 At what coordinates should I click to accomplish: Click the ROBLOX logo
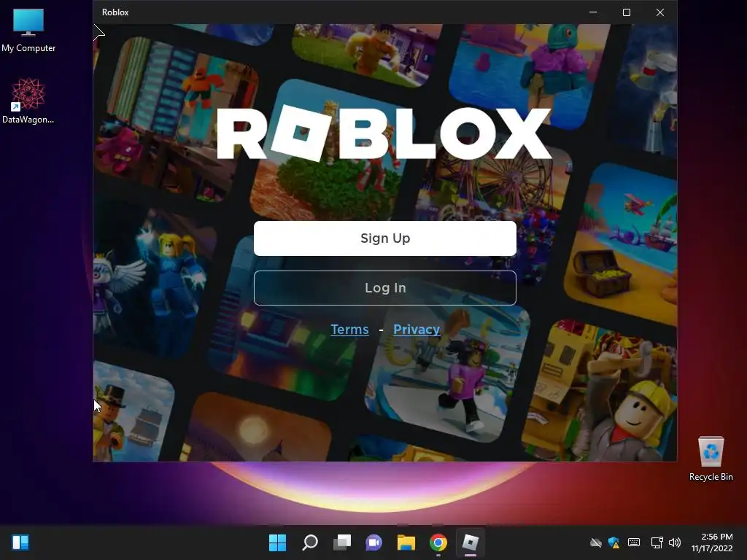tap(384, 133)
